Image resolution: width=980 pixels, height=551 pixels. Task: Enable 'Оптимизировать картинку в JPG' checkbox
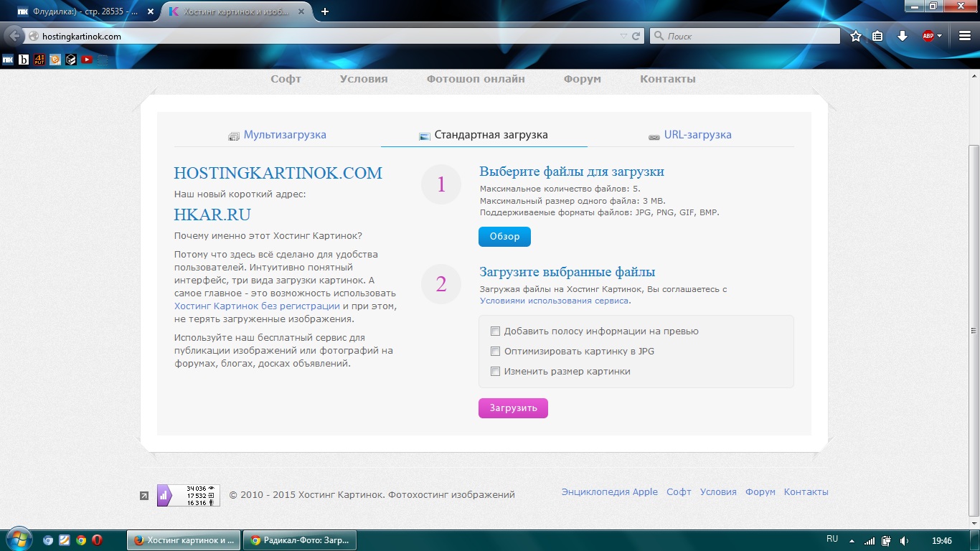495,351
